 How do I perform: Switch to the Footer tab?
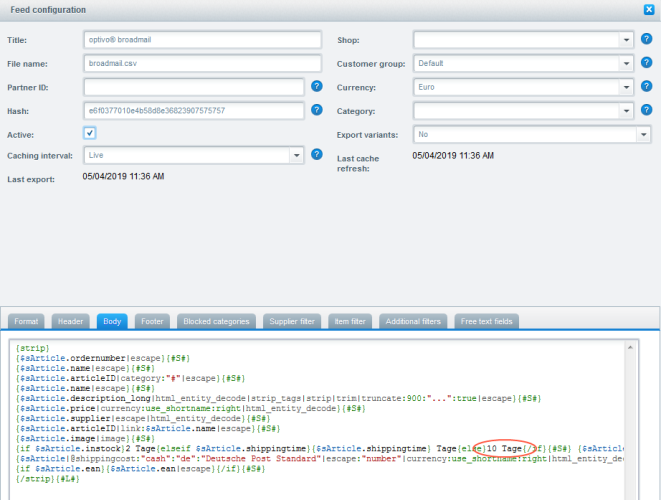pos(152,321)
